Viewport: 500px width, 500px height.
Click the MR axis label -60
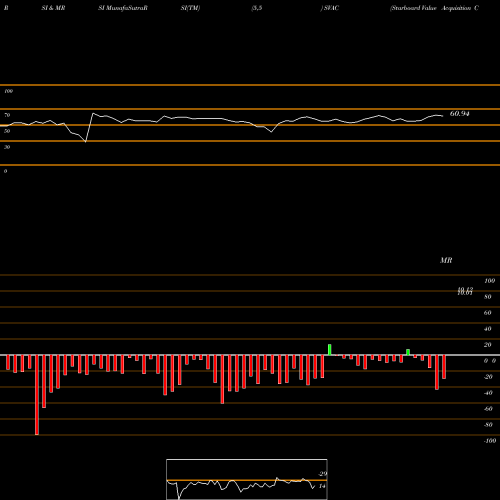488,409
